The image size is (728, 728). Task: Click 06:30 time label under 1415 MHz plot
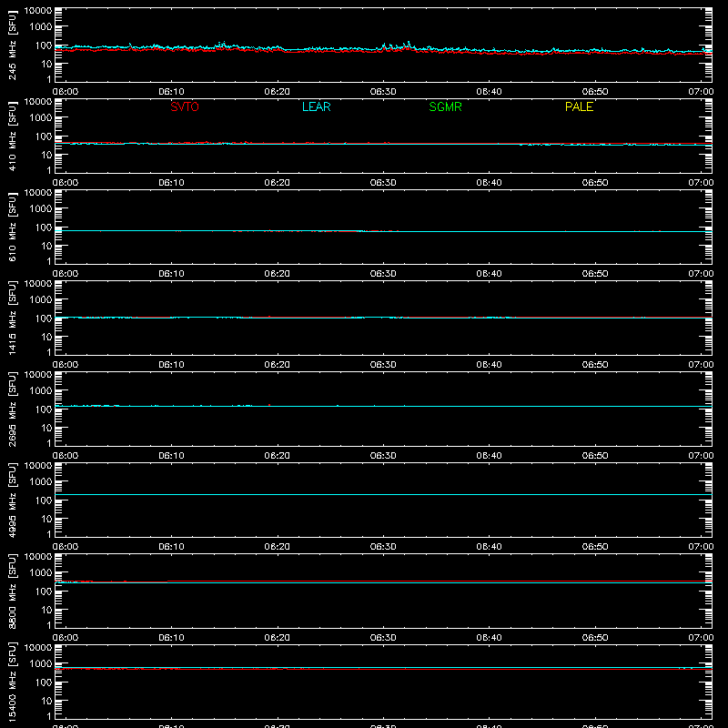[383, 365]
